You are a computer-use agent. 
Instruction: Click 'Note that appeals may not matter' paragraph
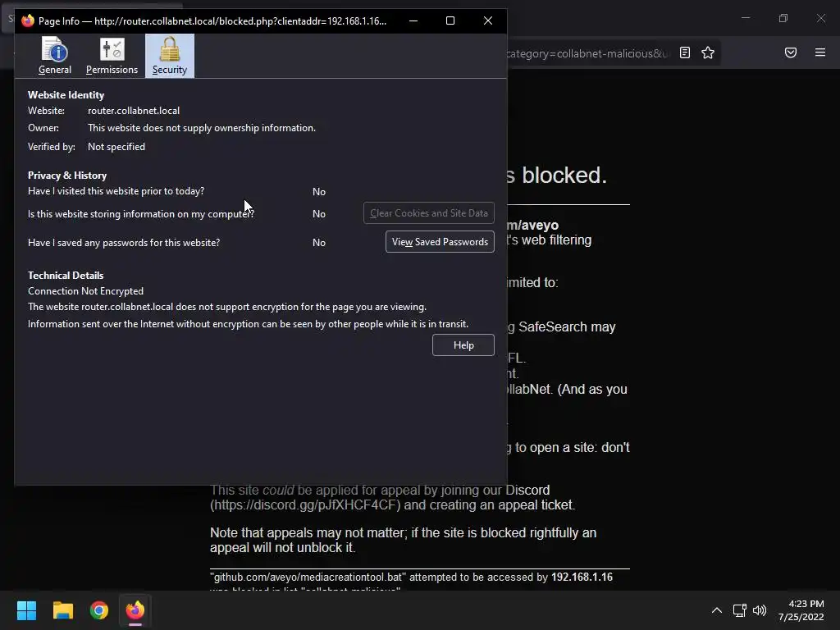[x=403, y=540]
